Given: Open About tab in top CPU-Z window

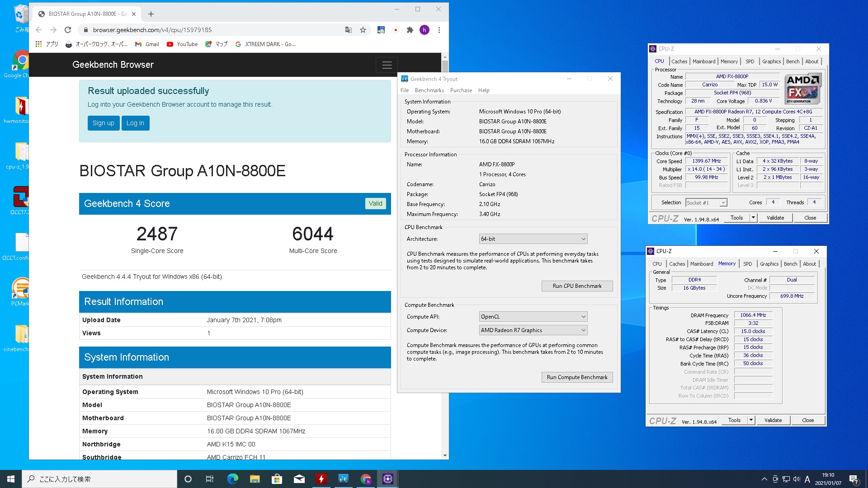Looking at the screenshot, I should 811,61.
